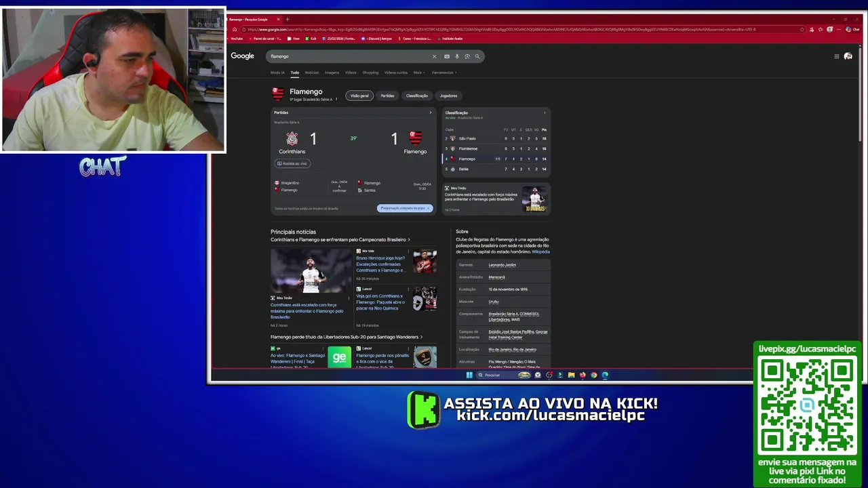Viewport: 868px width, 488px height.
Task: Open the Google apps grid
Action: (837, 56)
